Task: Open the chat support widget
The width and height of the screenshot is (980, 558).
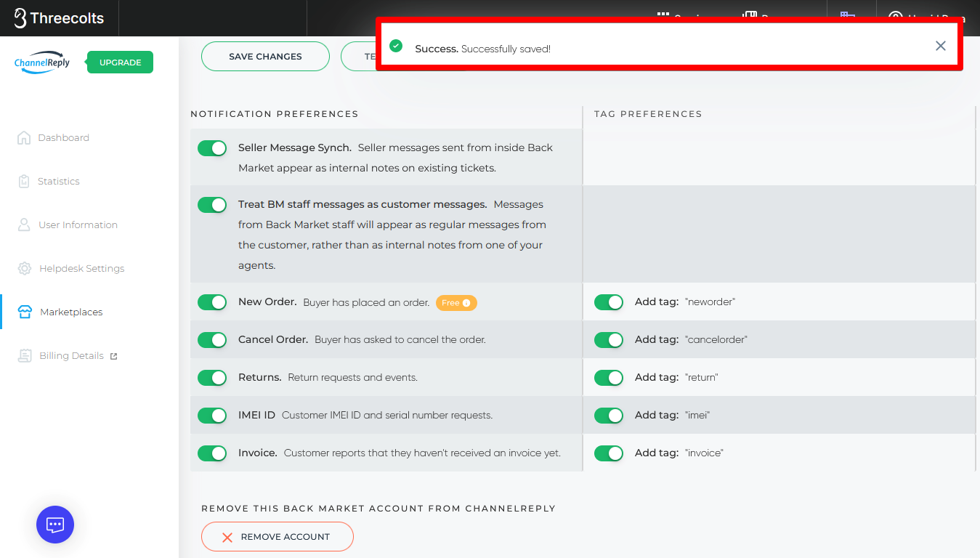Action: pos(55,525)
